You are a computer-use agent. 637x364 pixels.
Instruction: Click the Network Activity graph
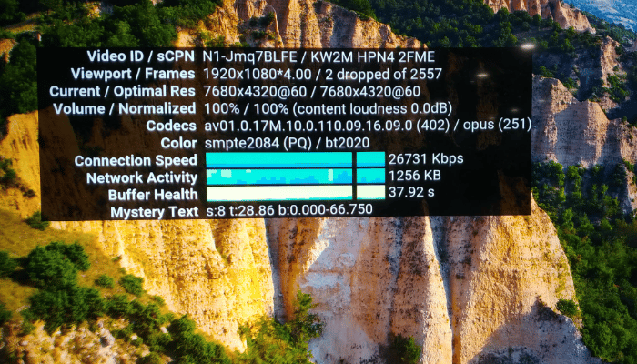click(x=296, y=177)
